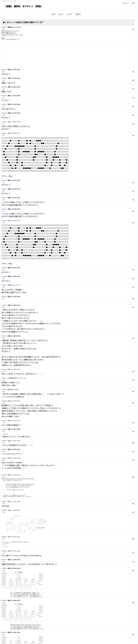
Task: Open the ▼ arrow of post 0168
Action: [x=2, y=569]
